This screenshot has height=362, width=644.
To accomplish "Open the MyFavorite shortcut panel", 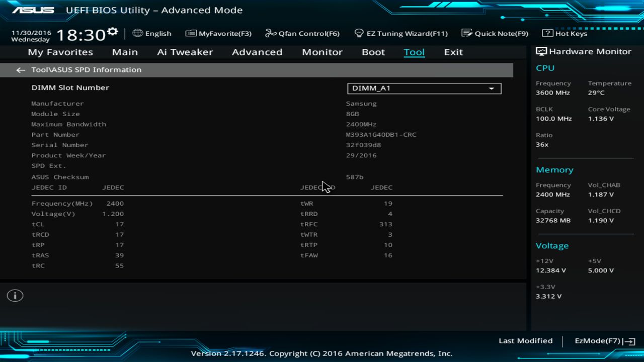I will pyautogui.click(x=218, y=33).
